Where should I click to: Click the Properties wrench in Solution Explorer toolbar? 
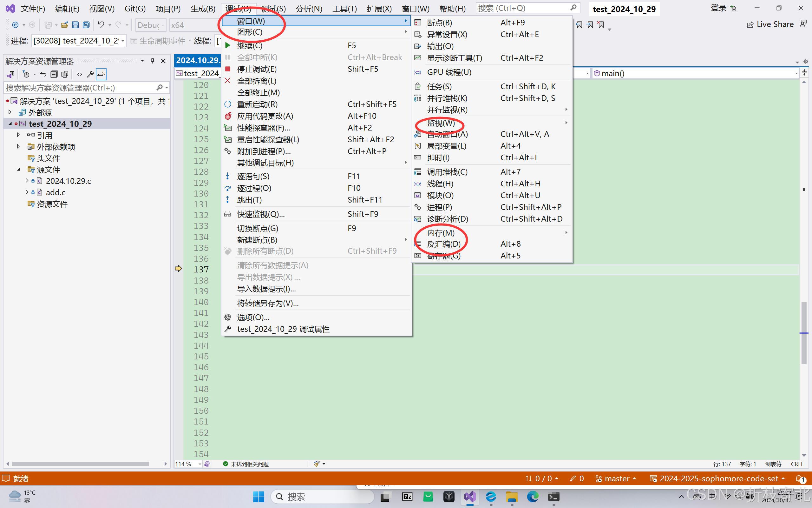[90, 74]
